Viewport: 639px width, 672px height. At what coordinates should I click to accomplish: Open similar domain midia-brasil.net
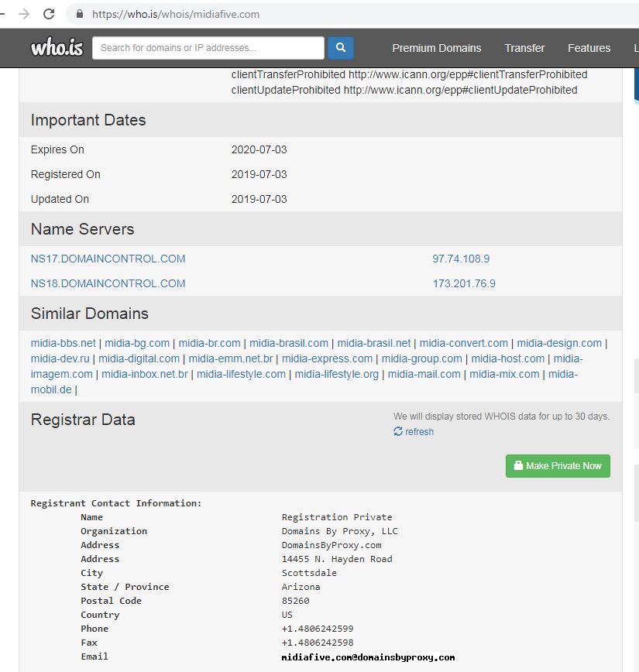coord(373,343)
